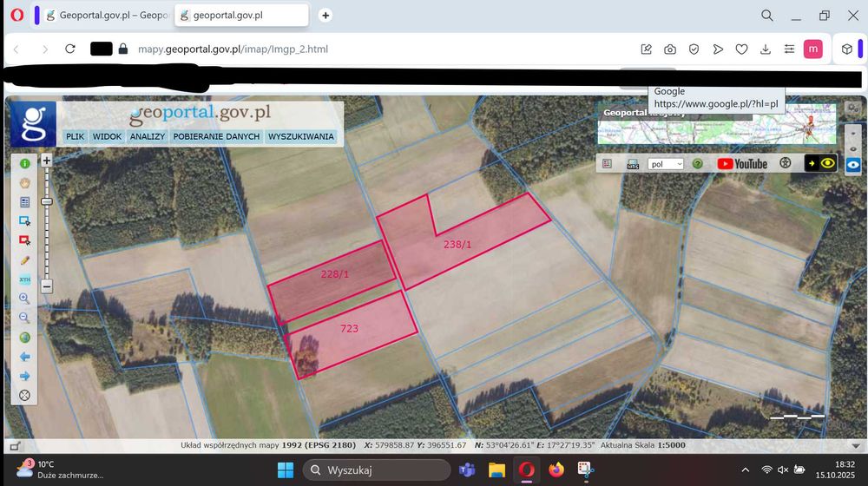Screen dimensions: 868x486
Task: Open the YouTube link
Action: point(742,164)
